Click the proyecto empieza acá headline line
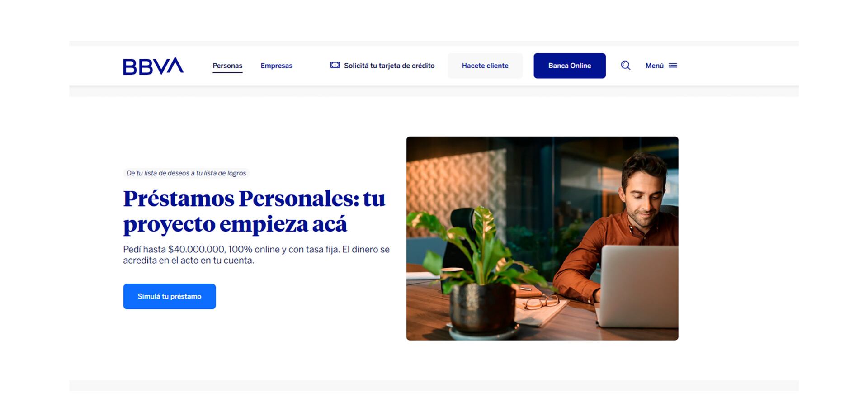 click(235, 224)
